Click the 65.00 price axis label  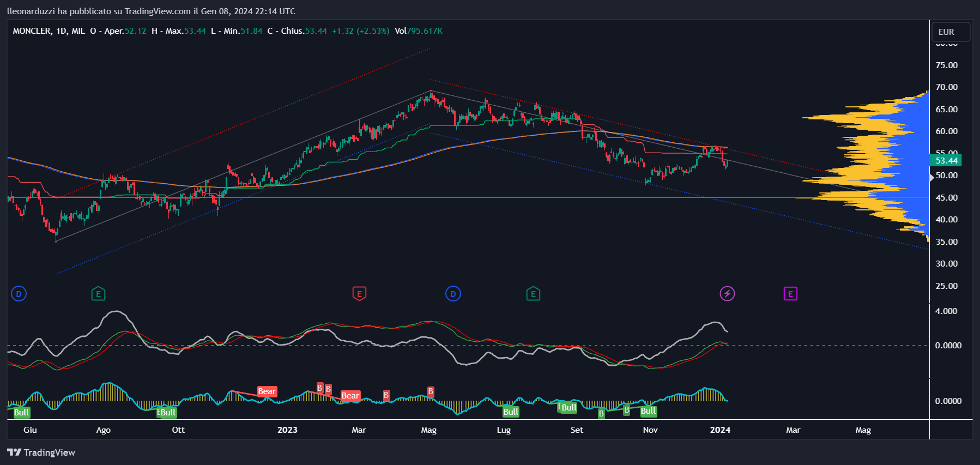(946, 109)
